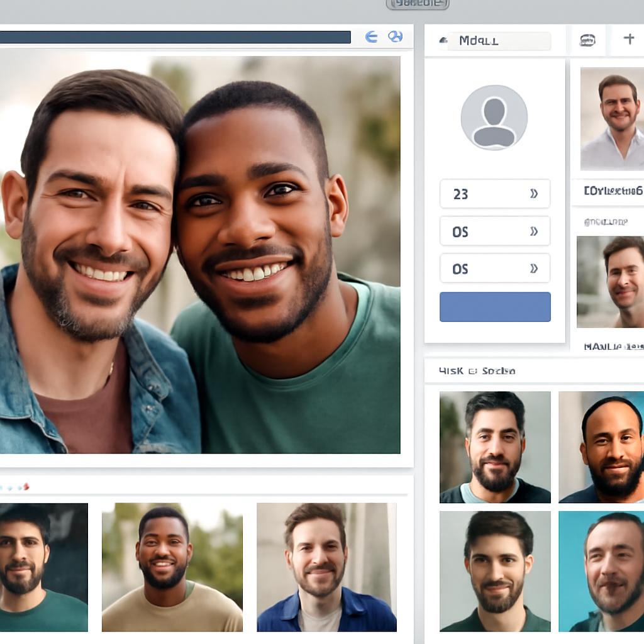This screenshot has width=644, height=644.
Task: Click the plus icon in the top right
Action: [x=629, y=39]
